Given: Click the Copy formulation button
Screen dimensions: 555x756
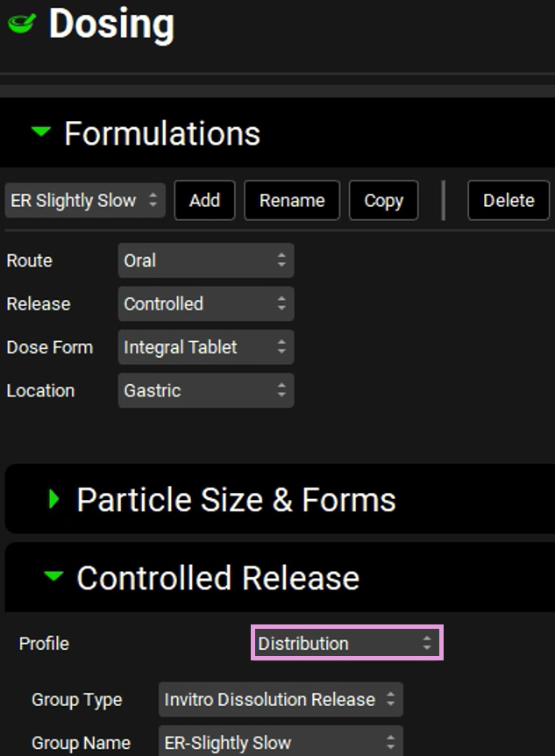Looking at the screenshot, I should point(383,200).
